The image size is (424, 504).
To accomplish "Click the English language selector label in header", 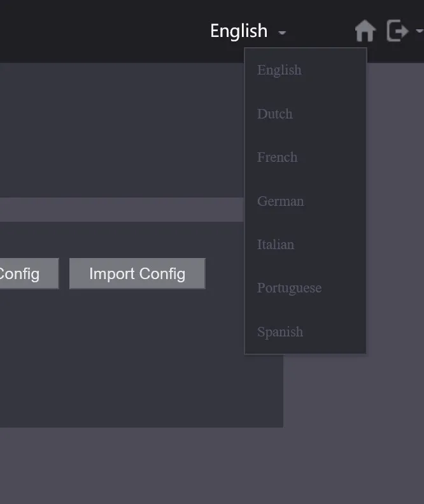I will (x=239, y=31).
